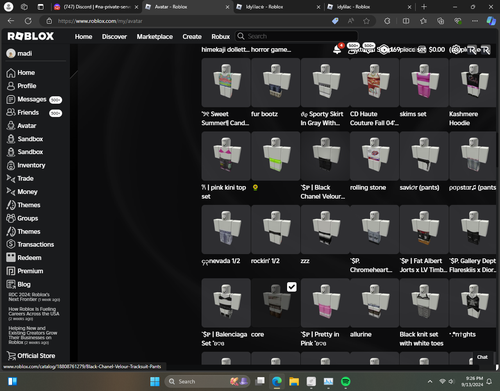Click the browser address bar
Image resolution: width=500 pixels, height=391 pixels.
187,21
